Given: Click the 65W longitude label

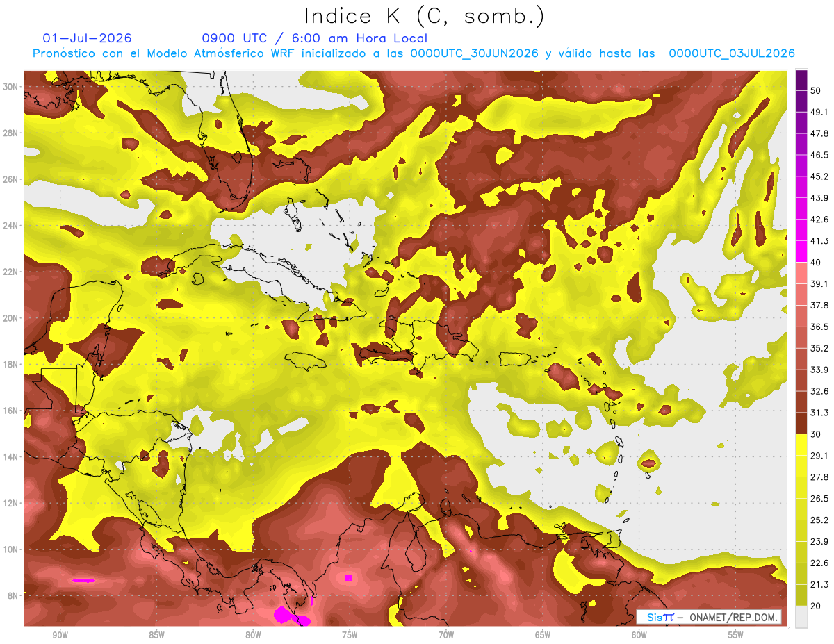Looking at the screenshot, I should click(x=543, y=635).
